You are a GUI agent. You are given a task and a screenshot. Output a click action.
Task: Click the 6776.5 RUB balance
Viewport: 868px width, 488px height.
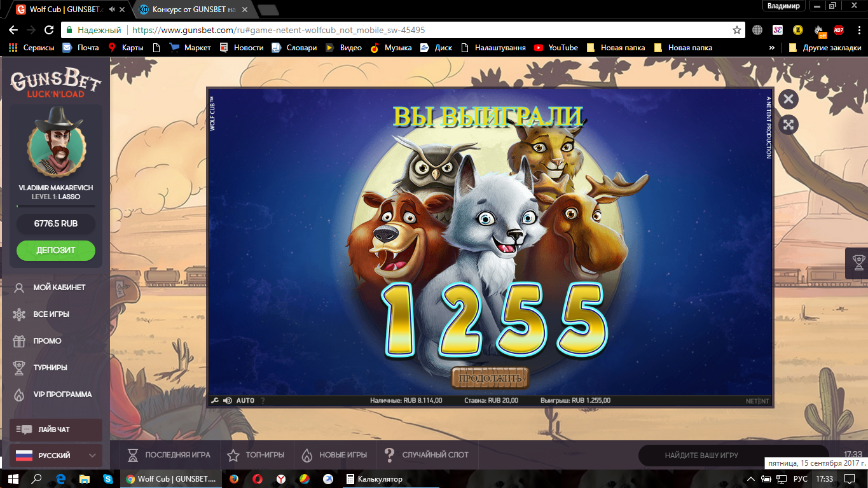tap(56, 224)
